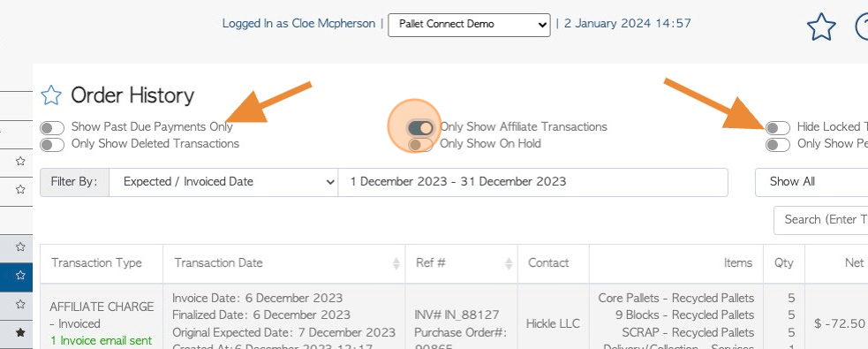Expand the Show All dropdown
868x349 pixels.
pos(811,182)
